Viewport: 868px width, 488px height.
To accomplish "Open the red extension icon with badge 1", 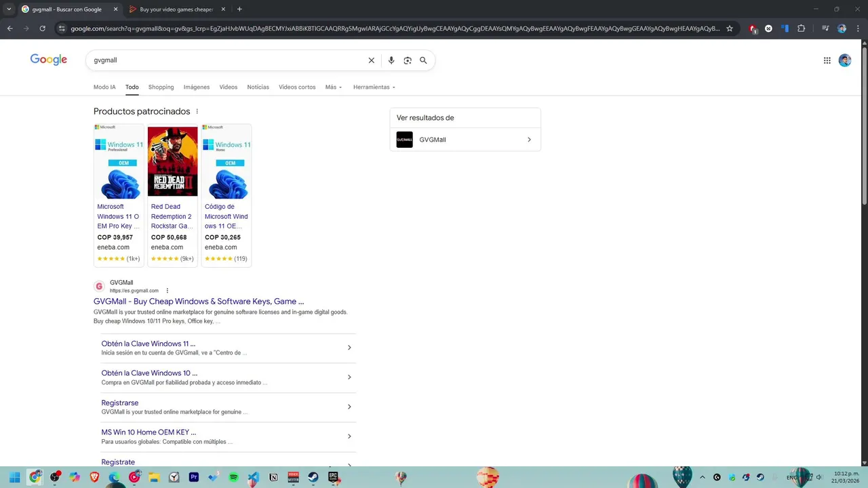I will click(x=753, y=29).
